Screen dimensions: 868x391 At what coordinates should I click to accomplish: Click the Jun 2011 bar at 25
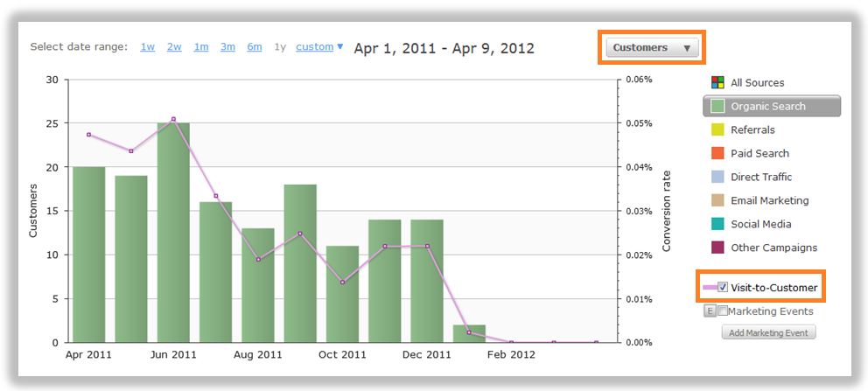173,233
